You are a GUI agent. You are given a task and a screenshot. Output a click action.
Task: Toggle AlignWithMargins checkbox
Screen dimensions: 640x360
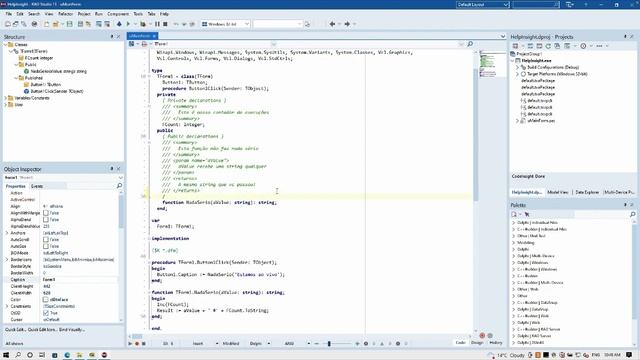click(46, 213)
